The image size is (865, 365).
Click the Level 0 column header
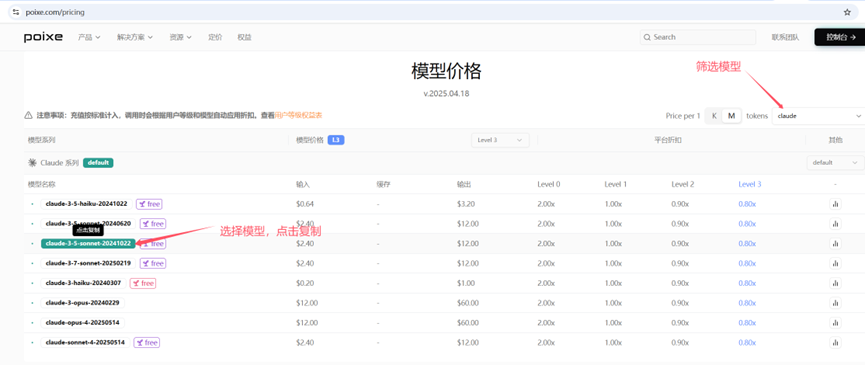point(549,184)
